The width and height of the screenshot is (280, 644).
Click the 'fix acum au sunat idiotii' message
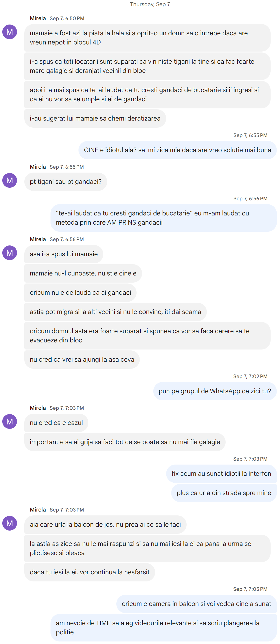pyautogui.click(x=221, y=473)
